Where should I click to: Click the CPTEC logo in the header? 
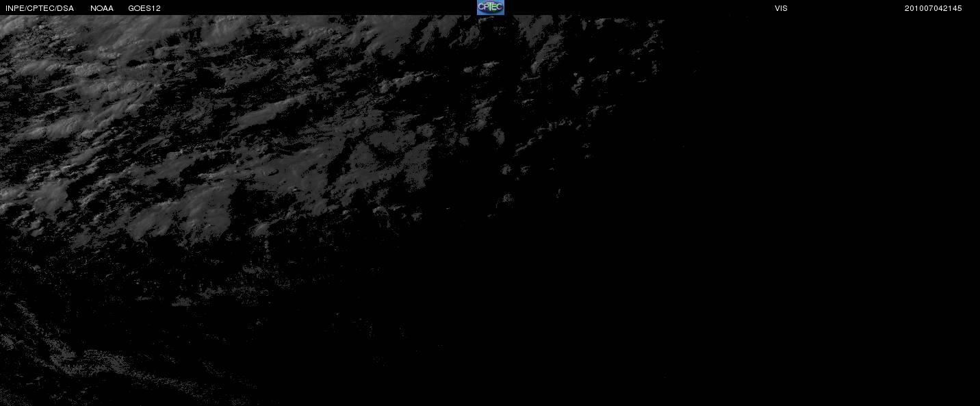tap(490, 8)
